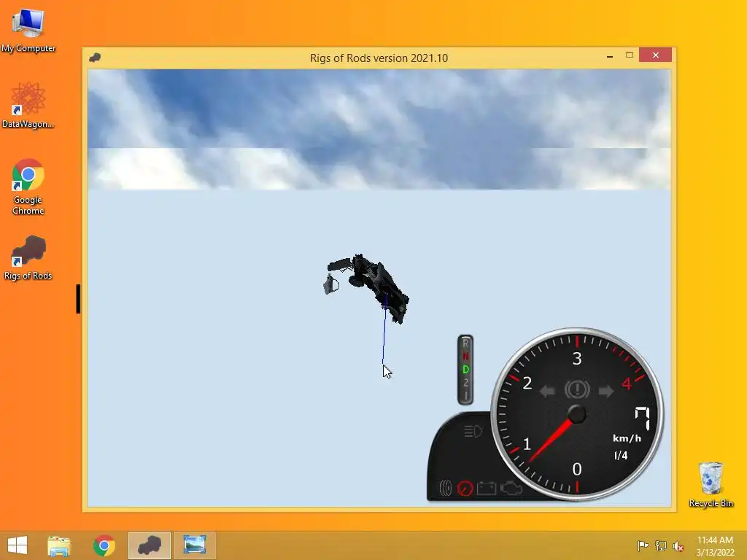Click the R gear on shifter
The image size is (747, 560).
click(x=465, y=343)
